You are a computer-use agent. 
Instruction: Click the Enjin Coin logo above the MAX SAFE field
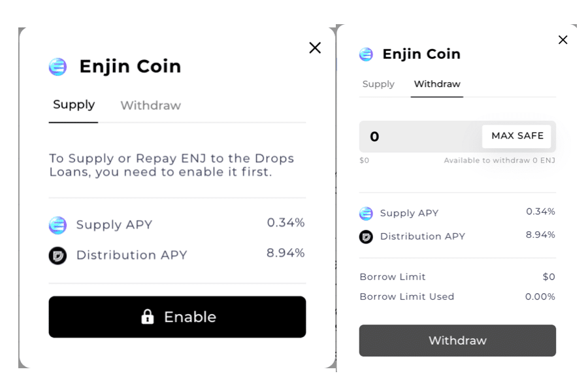367,54
